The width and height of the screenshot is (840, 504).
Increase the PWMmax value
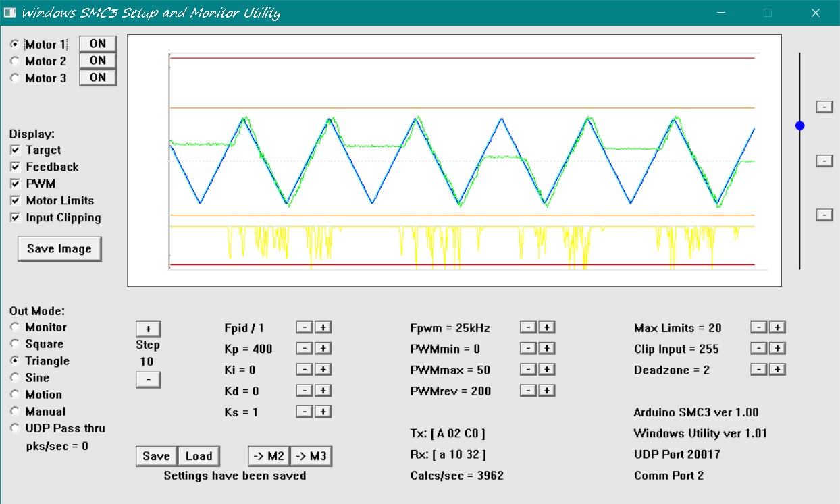[547, 370]
